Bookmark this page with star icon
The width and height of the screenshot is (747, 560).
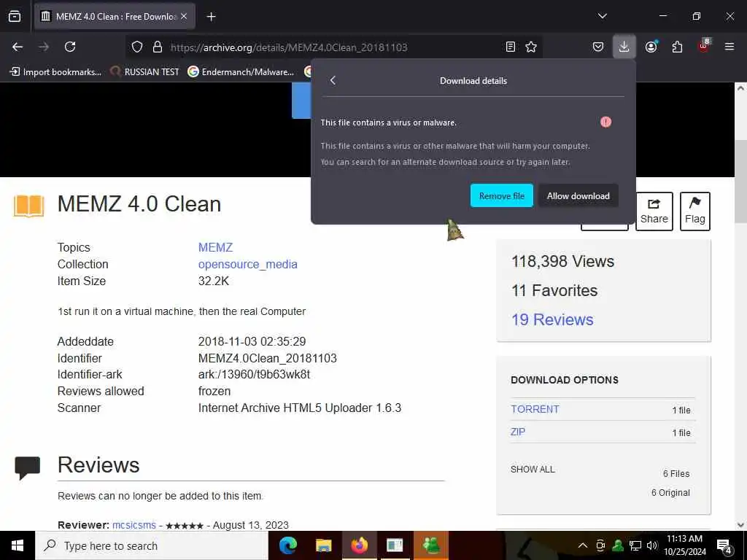(531, 47)
